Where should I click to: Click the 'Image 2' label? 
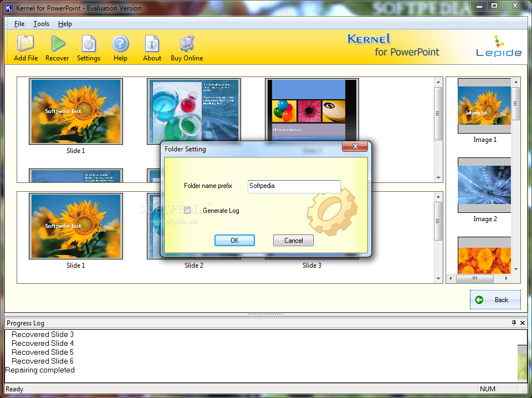485,219
